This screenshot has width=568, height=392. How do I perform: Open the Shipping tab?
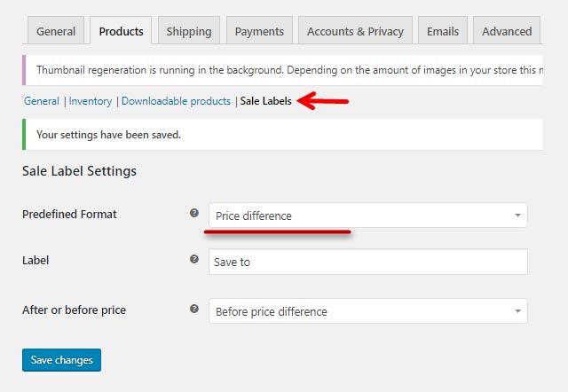click(x=189, y=30)
